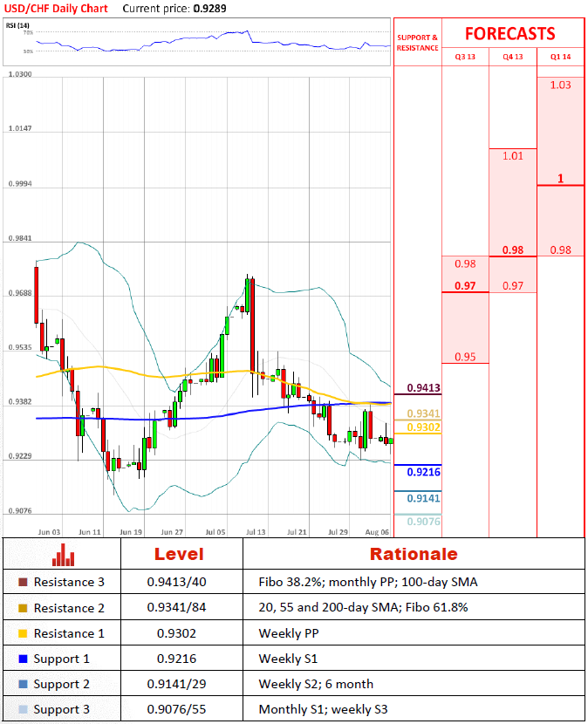This screenshot has height=724, width=588.
Task: Click the Support 2 steel blue swatch
Action: 23,684
